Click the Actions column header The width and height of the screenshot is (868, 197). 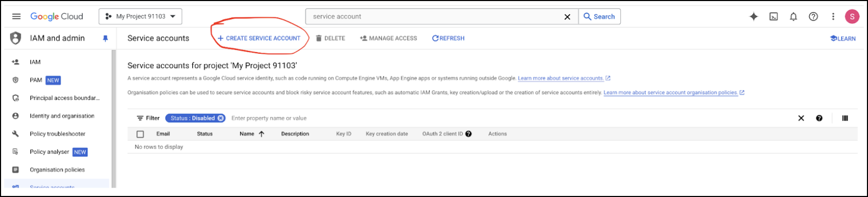pos(498,134)
